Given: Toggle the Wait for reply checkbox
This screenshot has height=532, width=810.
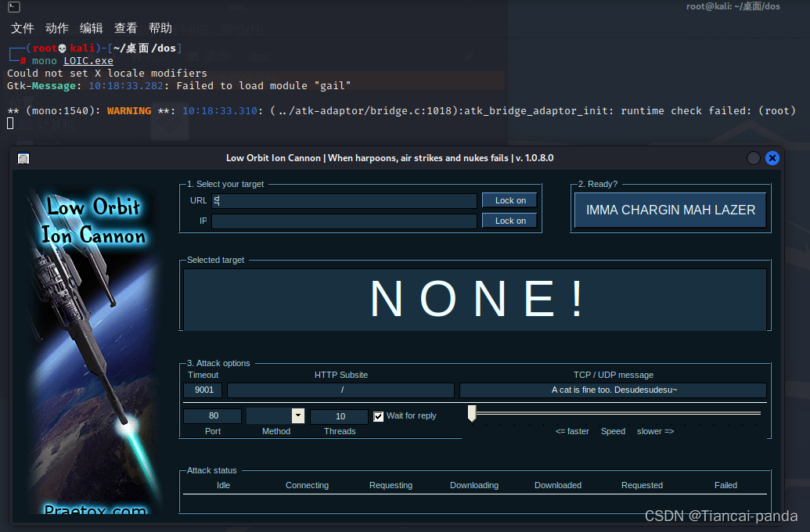Looking at the screenshot, I should (x=379, y=416).
